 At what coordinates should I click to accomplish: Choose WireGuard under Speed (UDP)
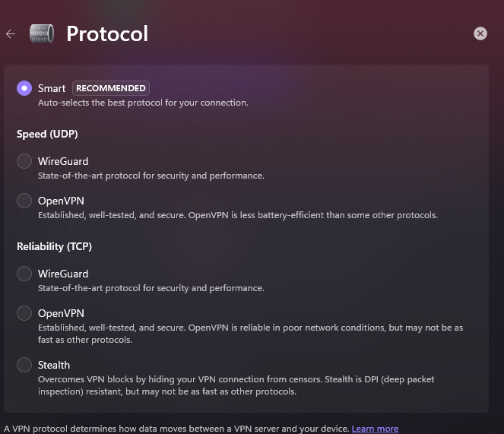[24, 161]
